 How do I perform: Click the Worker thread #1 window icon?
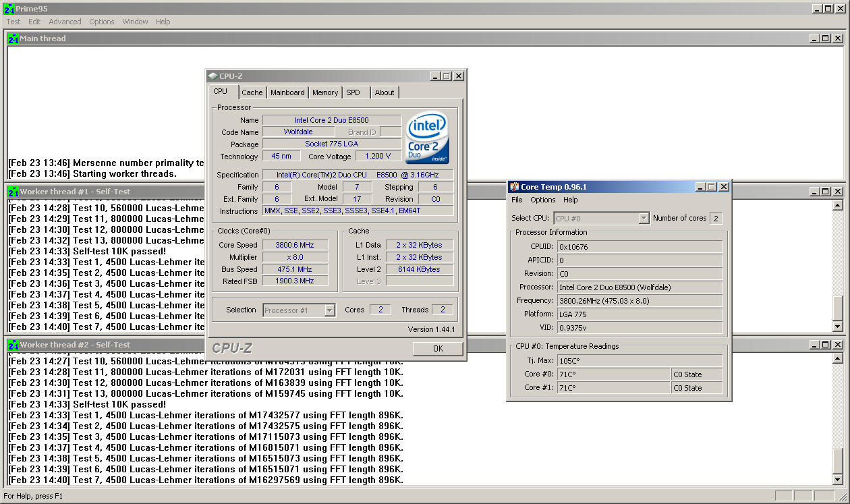point(13,192)
